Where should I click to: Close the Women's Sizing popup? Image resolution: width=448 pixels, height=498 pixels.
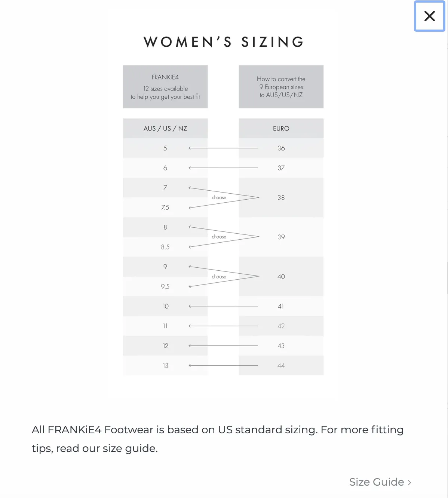click(429, 16)
